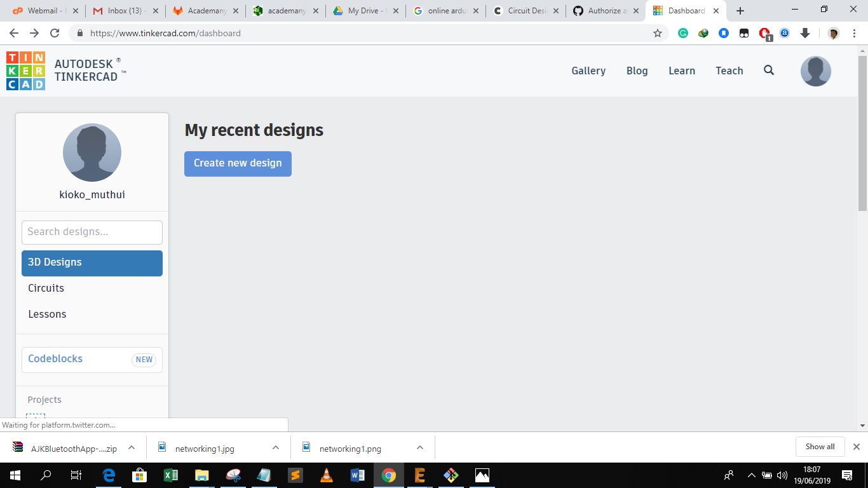The width and height of the screenshot is (868, 488).
Task: Click the Create new design button
Action: 238,163
